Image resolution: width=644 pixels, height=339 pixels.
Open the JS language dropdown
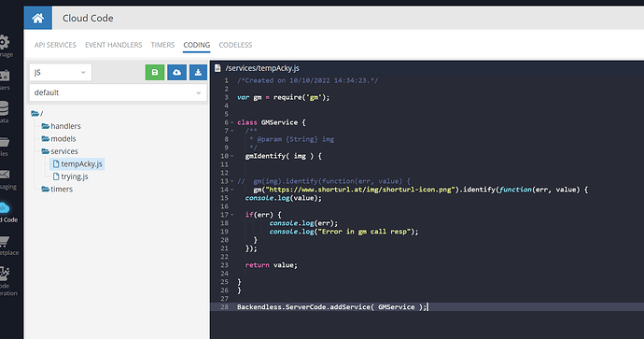(x=61, y=72)
